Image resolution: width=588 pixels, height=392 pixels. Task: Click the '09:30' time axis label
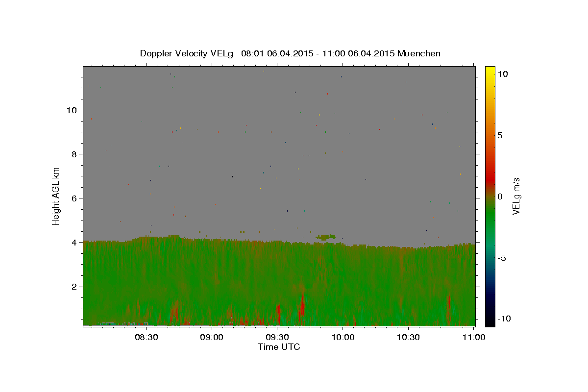tap(277, 337)
